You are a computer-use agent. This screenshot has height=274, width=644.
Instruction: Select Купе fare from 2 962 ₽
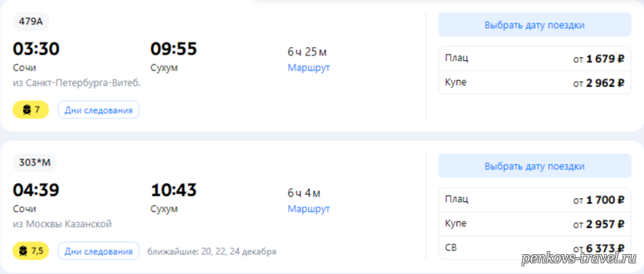click(535, 83)
